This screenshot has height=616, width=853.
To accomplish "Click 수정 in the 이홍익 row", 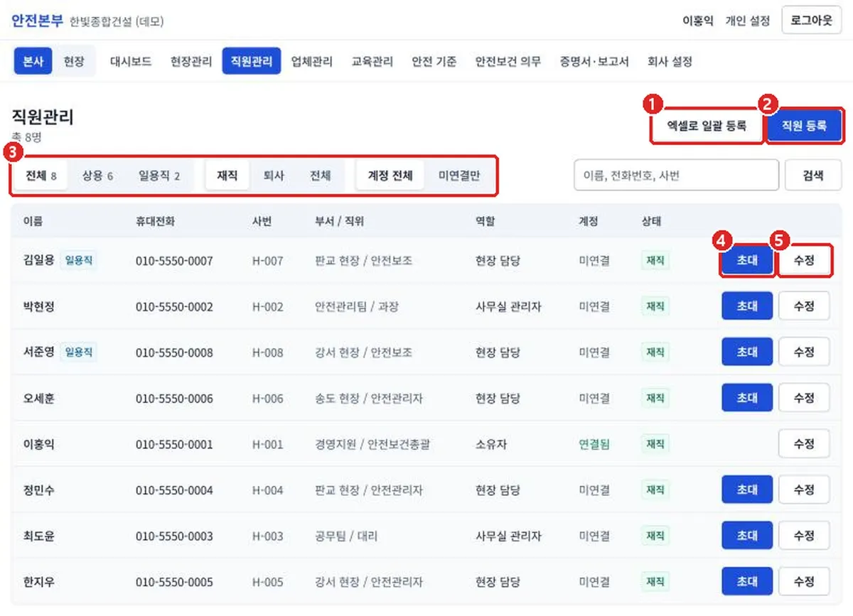I will point(804,444).
